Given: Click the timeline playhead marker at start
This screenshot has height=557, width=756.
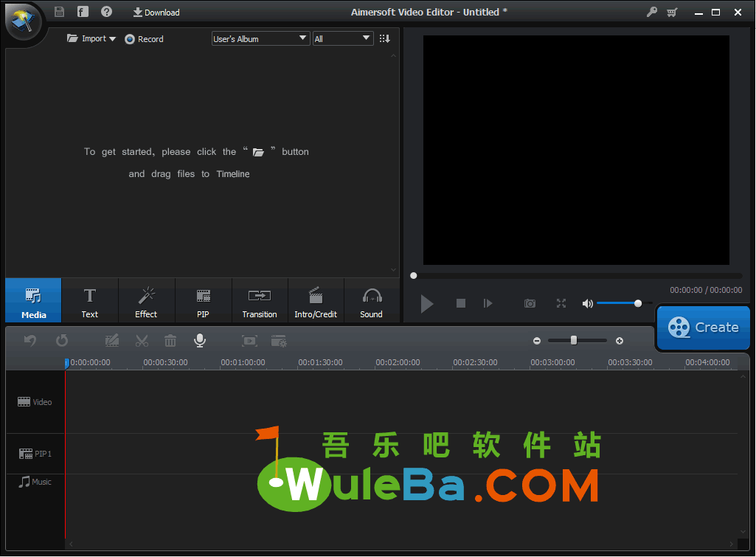Looking at the screenshot, I should tap(66, 364).
